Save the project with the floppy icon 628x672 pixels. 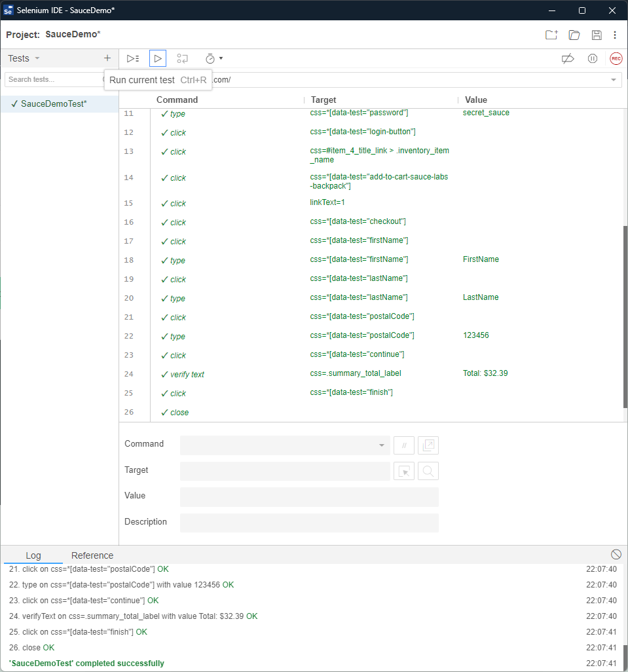(x=597, y=35)
